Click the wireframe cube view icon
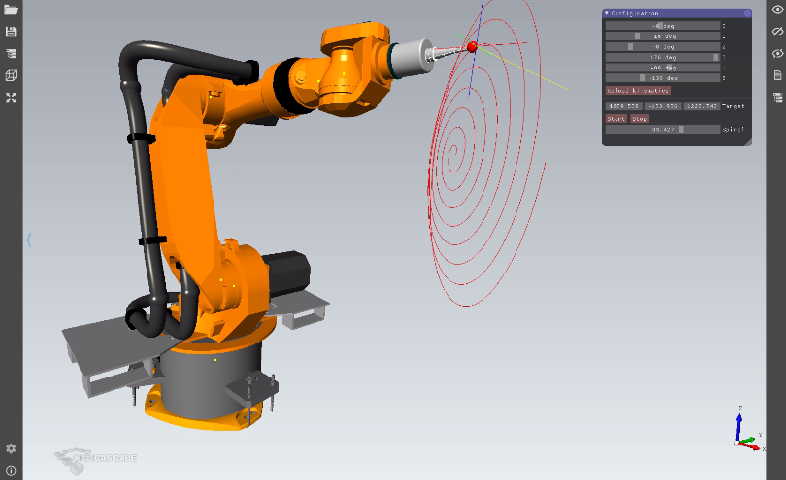This screenshot has width=786, height=480. pyautogui.click(x=11, y=76)
